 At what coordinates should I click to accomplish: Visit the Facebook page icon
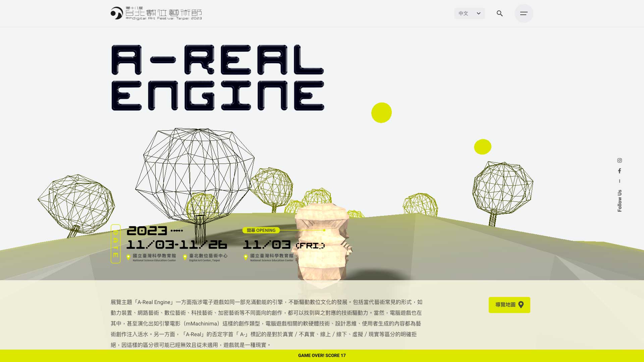[620, 171]
